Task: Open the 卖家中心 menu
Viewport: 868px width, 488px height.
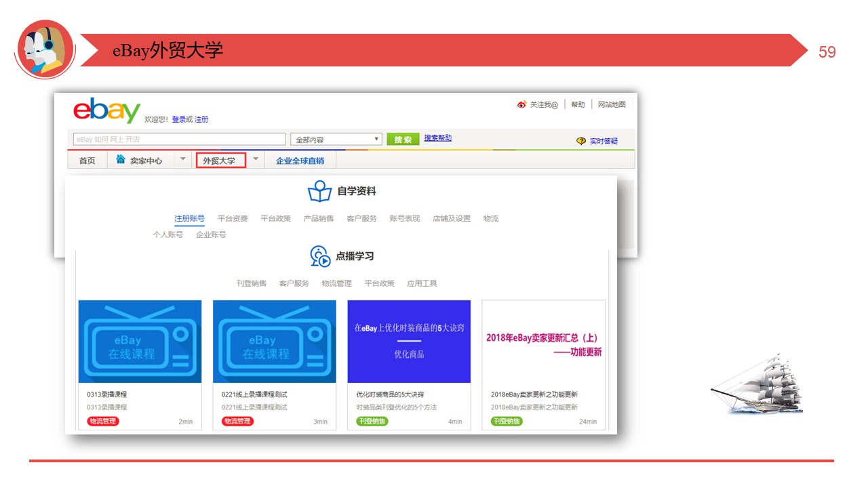Action: click(x=146, y=161)
